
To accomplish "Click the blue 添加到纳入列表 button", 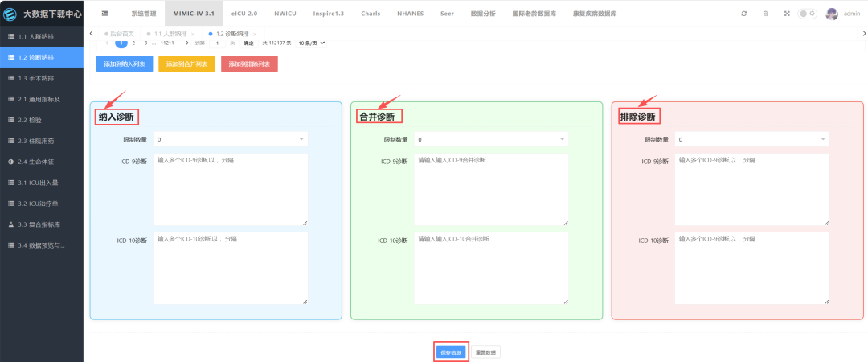I will (125, 64).
